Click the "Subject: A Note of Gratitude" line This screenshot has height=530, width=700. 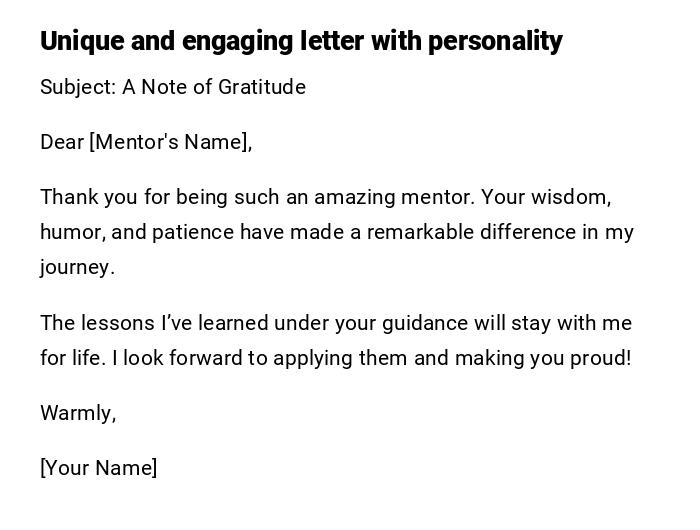(173, 87)
